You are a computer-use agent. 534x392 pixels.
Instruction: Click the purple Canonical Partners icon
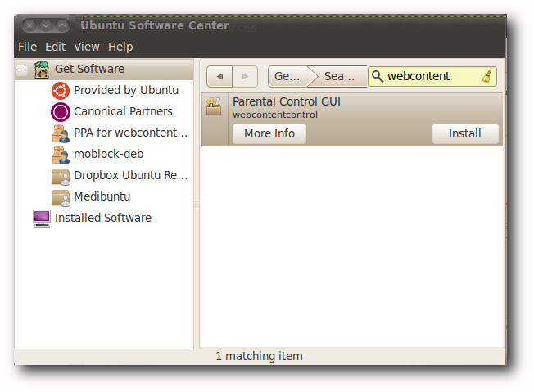[61, 112]
